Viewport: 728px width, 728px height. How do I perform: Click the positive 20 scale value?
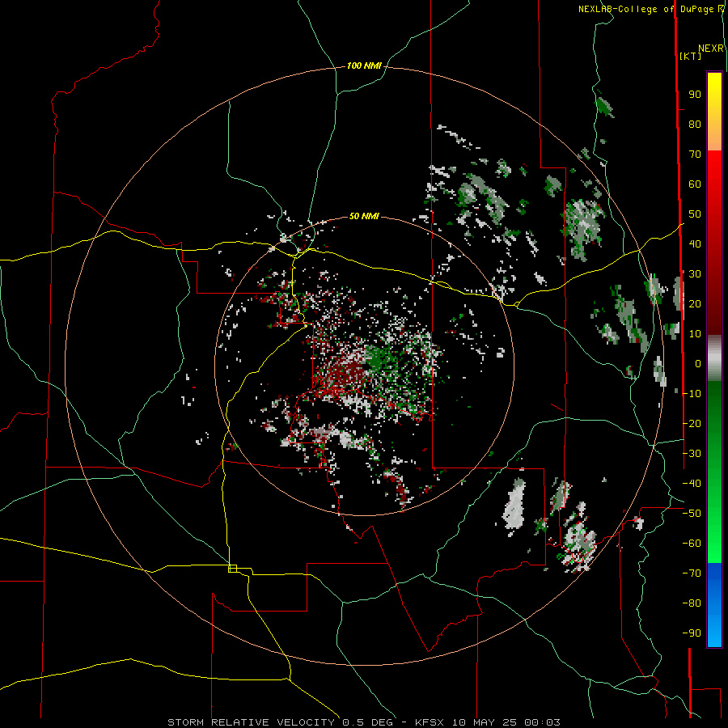point(695,303)
